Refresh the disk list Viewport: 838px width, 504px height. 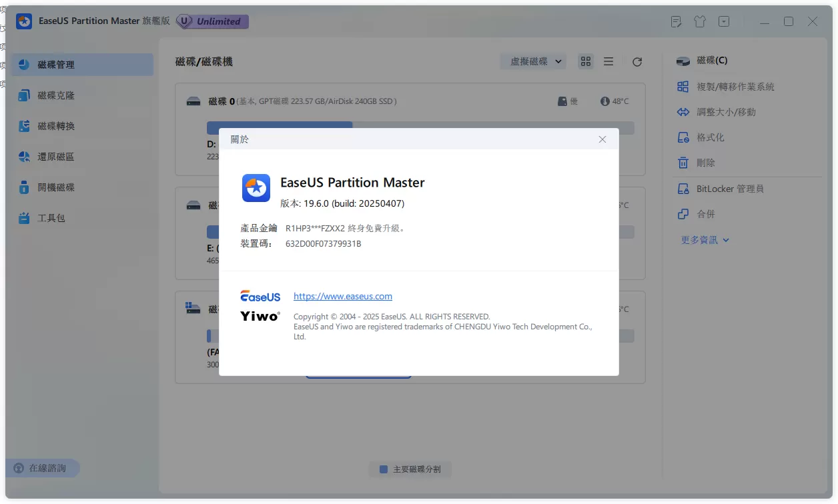(637, 61)
